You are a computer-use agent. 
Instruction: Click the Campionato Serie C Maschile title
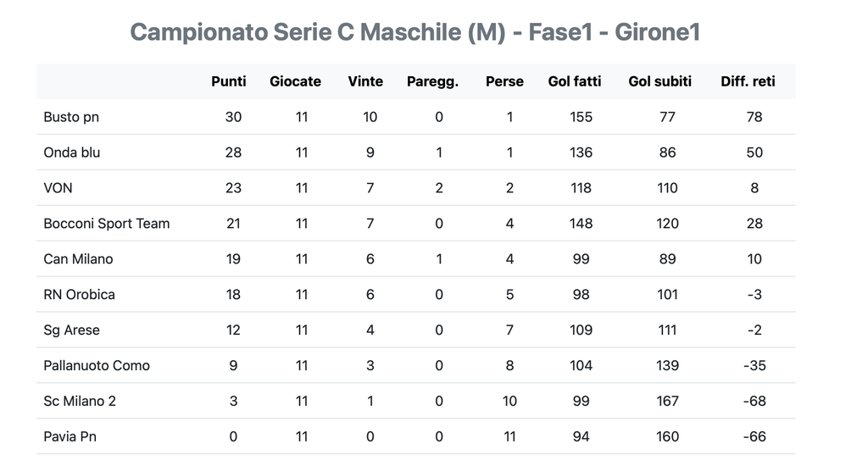(415, 32)
